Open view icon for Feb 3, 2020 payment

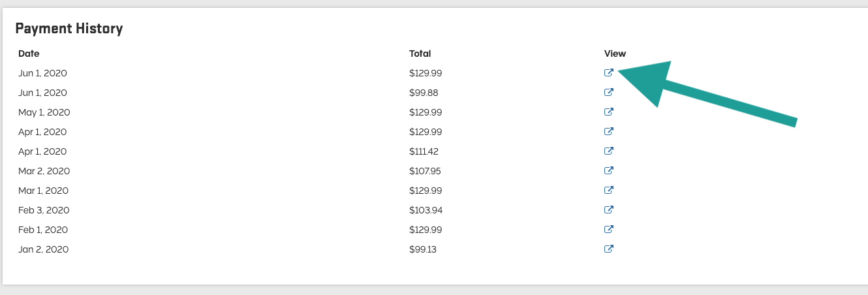click(x=608, y=210)
